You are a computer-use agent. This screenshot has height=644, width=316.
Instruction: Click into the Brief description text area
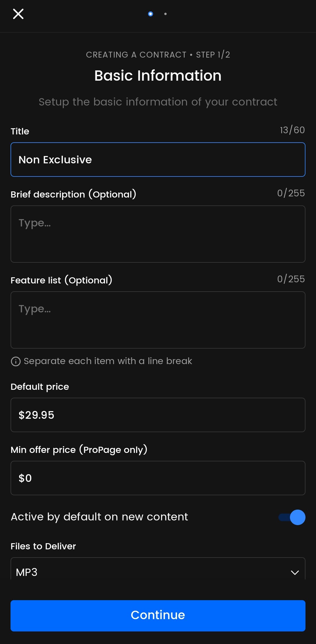158,234
